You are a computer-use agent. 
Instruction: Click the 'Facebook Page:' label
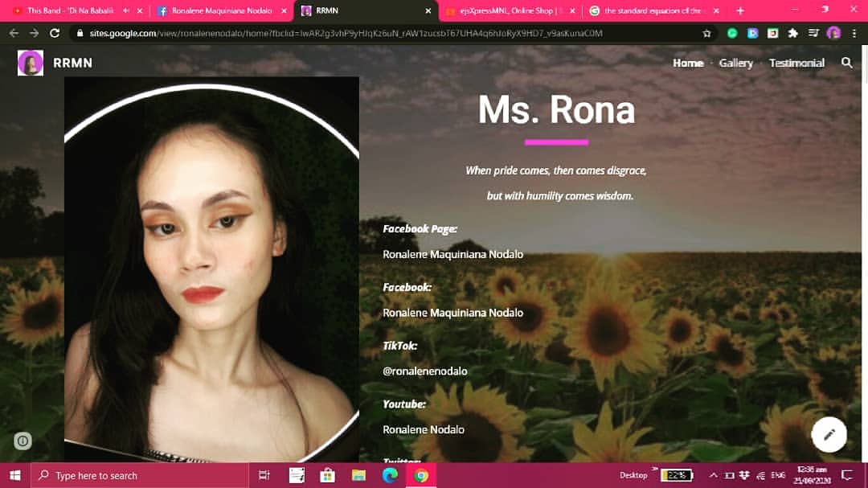420,229
